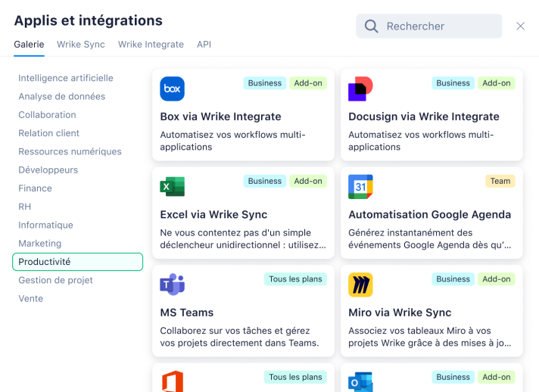Click Team badge on Google Agenda card
This screenshot has width=539, height=392.
tap(500, 181)
